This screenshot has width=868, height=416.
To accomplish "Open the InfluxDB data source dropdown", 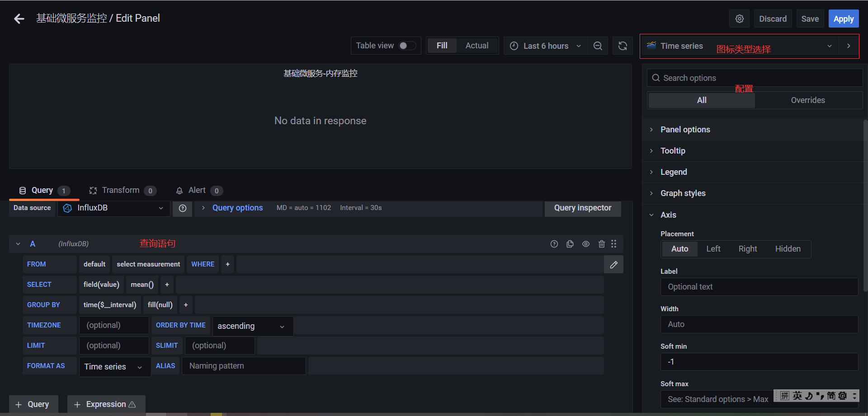I will [114, 208].
